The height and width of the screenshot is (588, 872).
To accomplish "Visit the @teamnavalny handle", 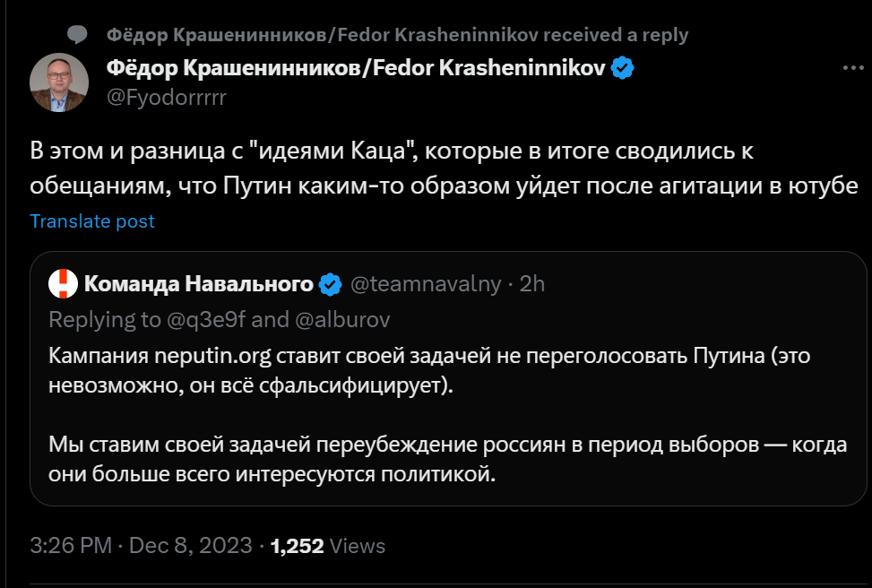I will click(x=425, y=285).
